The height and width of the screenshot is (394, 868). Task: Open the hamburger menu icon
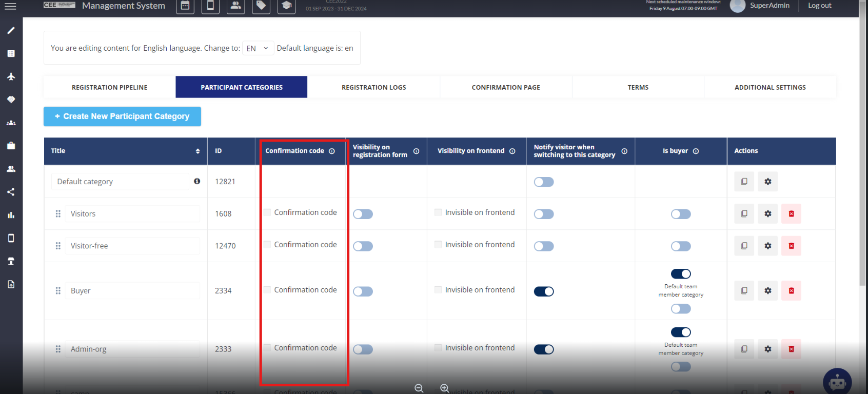[10, 6]
